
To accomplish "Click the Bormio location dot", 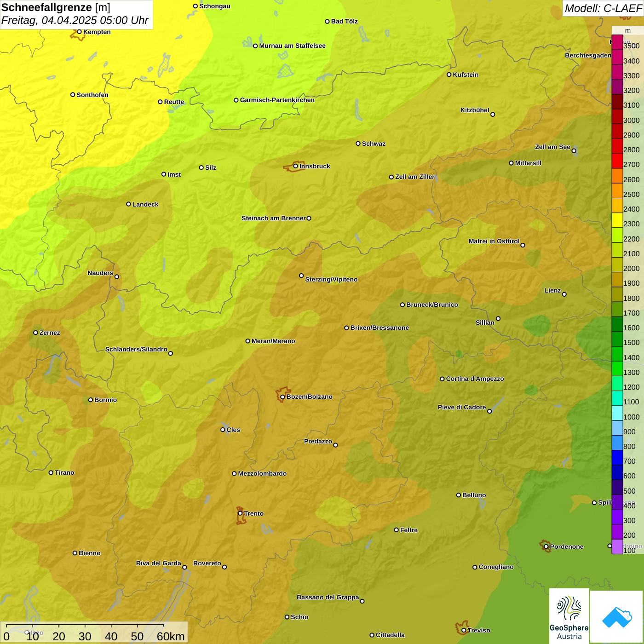I will pyautogui.click(x=91, y=400).
